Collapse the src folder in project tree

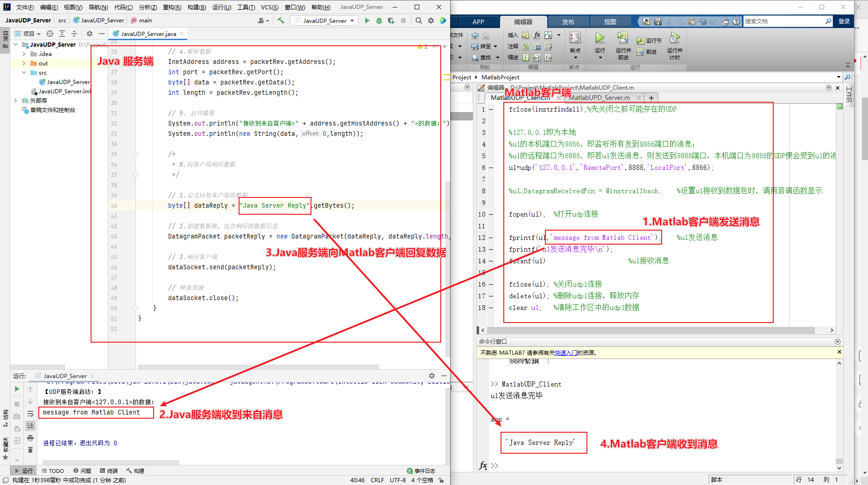tap(24, 72)
